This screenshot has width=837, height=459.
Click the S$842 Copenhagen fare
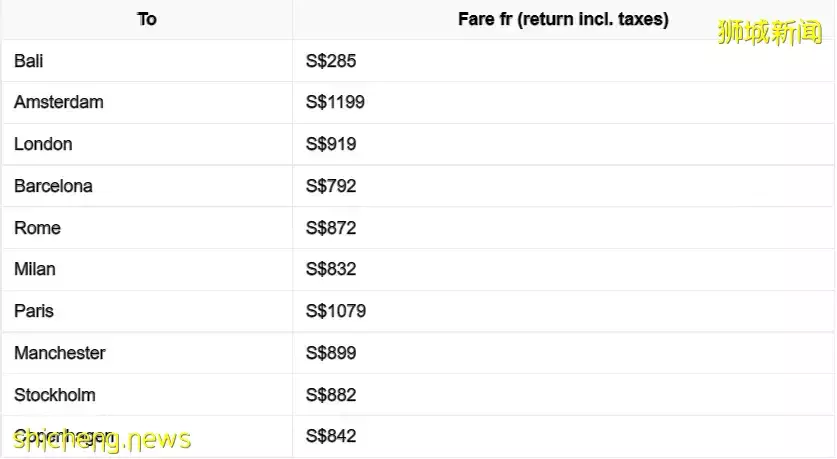[331, 436]
